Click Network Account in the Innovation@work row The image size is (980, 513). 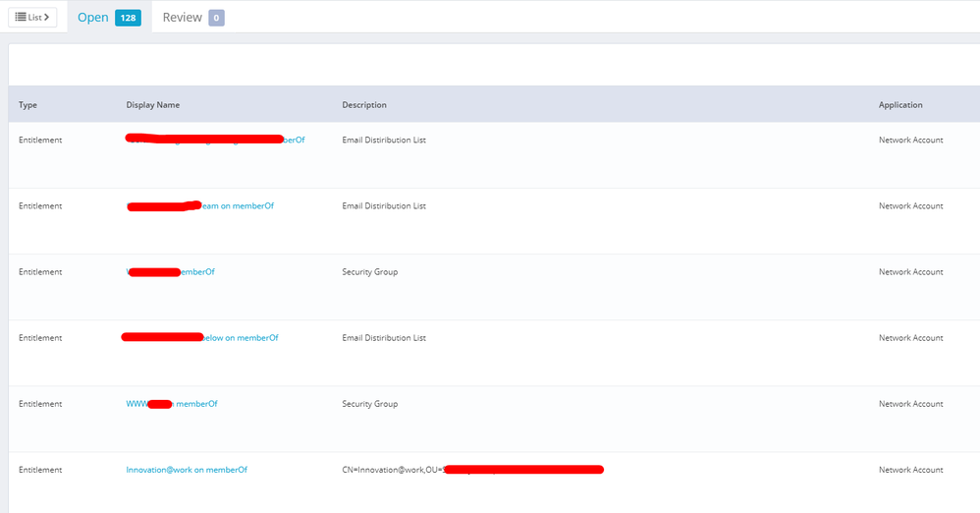[x=910, y=470]
